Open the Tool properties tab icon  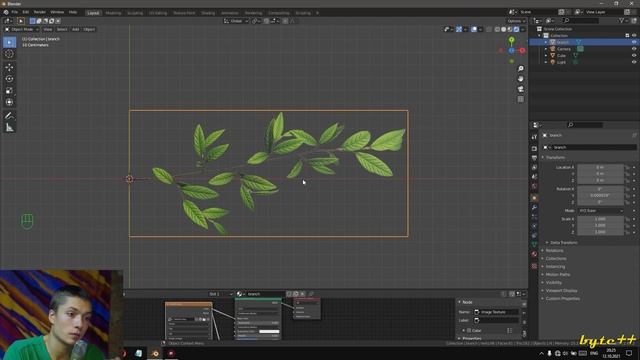[534, 137]
